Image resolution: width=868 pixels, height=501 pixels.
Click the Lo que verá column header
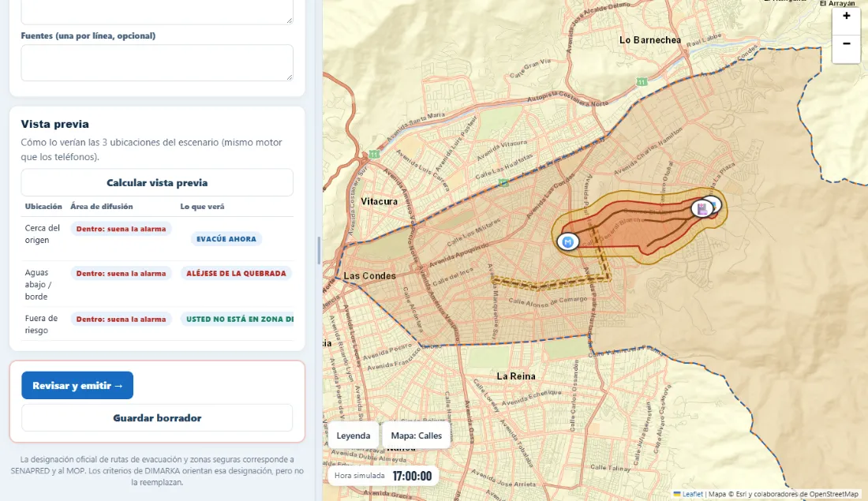click(203, 207)
